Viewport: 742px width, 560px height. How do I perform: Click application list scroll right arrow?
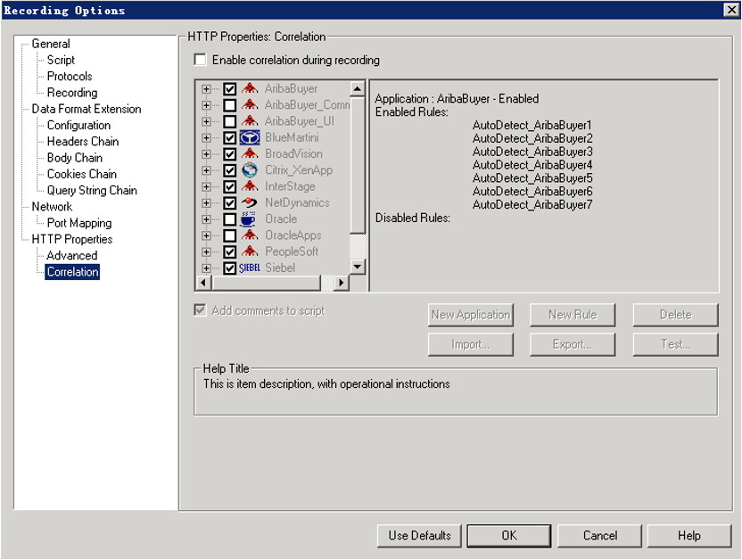[342, 283]
